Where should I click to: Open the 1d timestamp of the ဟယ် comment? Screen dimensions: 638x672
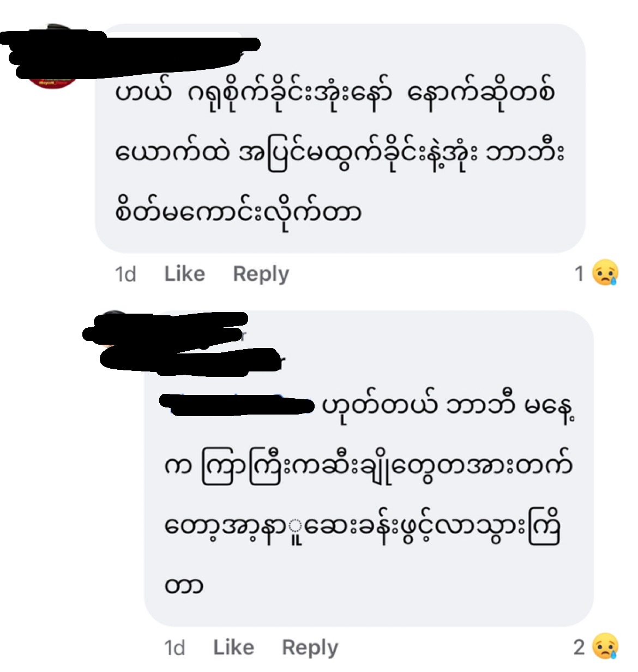click(x=125, y=274)
